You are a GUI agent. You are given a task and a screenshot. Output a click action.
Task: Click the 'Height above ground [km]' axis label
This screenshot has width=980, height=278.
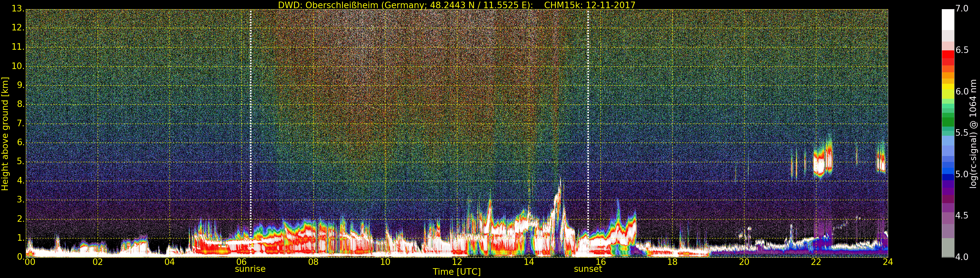5,134
